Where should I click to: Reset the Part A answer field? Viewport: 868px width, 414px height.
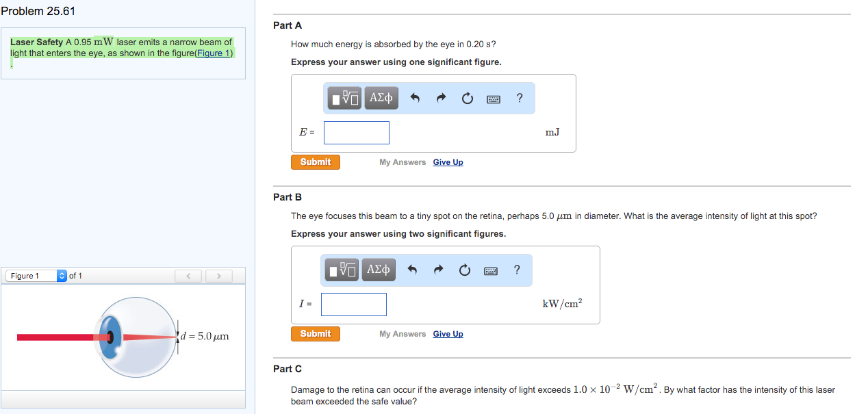[467, 99]
